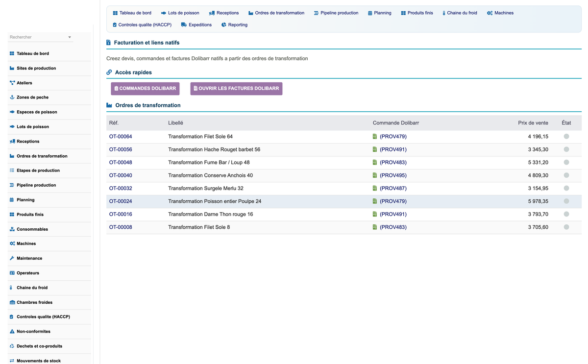The width and height of the screenshot is (588, 364).
Task: Switch to top Pipeline production tab
Action: (336, 13)
